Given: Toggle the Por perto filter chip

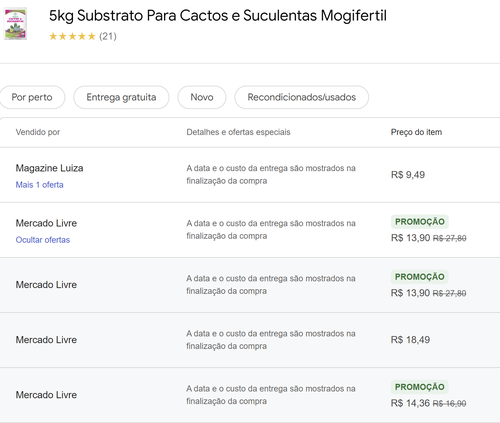Looking at the screenshot, I should pyautogui.click(x=32, y=97).
